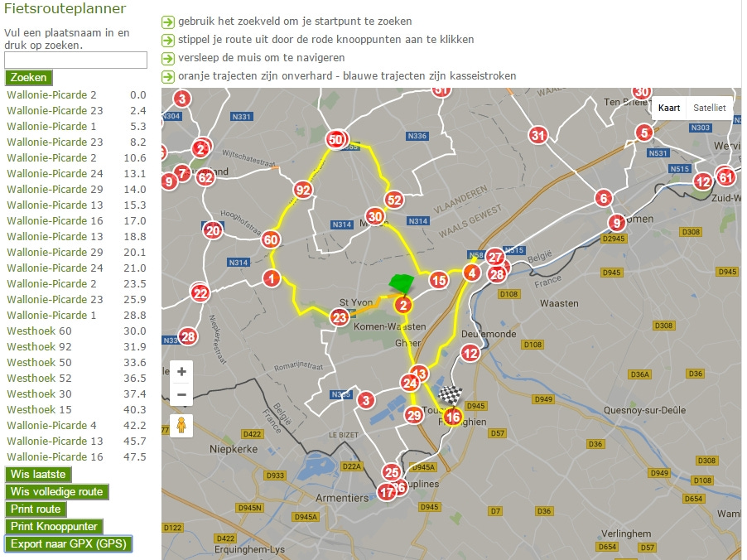Click Wis volledige route button

click(56, 491)
